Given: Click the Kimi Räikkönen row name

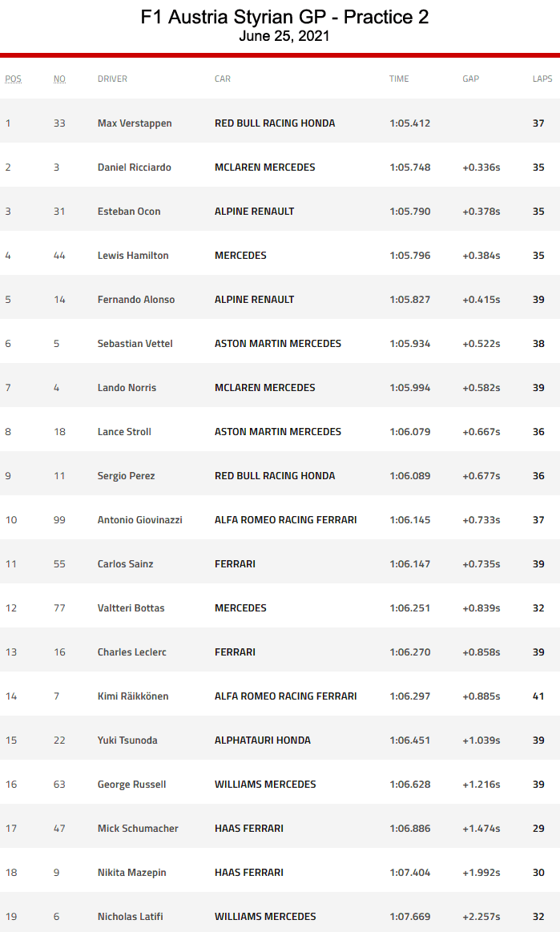Looking at the screenshot, I should coord(133,696).
